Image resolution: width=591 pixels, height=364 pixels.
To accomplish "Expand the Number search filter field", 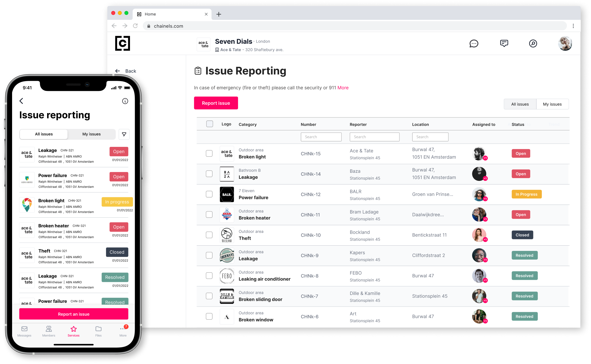I will point(321,136).
